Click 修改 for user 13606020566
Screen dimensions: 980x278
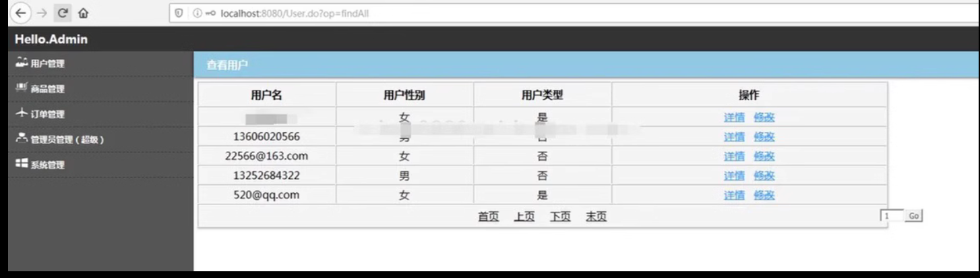pos(764,137)
